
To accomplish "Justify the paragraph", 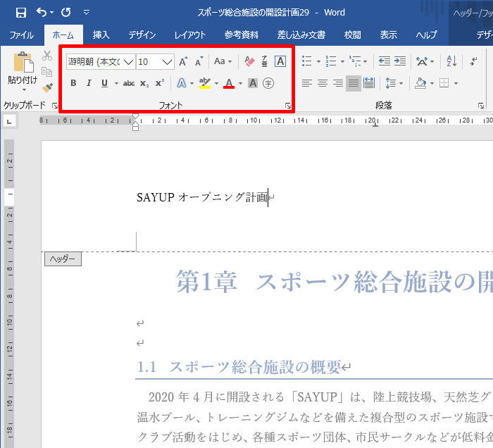I will pos(354,83).
